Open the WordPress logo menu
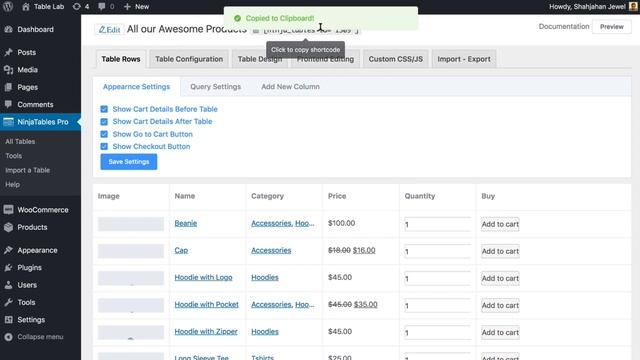Screen dimensions: 640x360 pyautogui.click(x=8, y=7)
